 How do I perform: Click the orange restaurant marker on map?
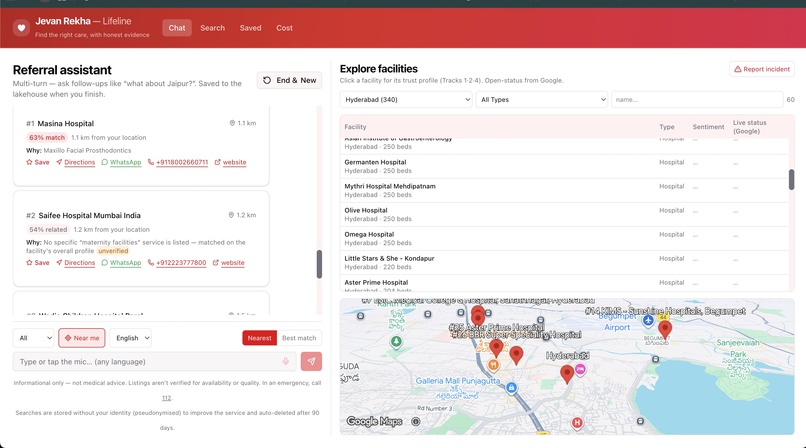[493, 365]
